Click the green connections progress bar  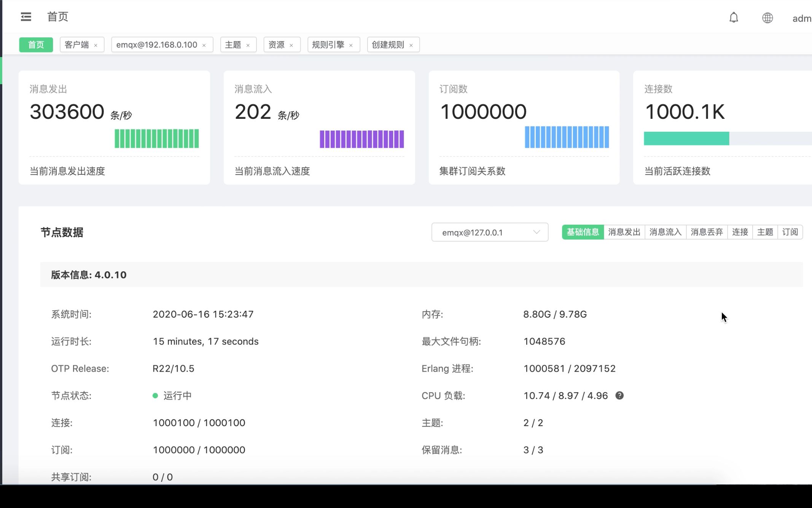coord(686,138)
